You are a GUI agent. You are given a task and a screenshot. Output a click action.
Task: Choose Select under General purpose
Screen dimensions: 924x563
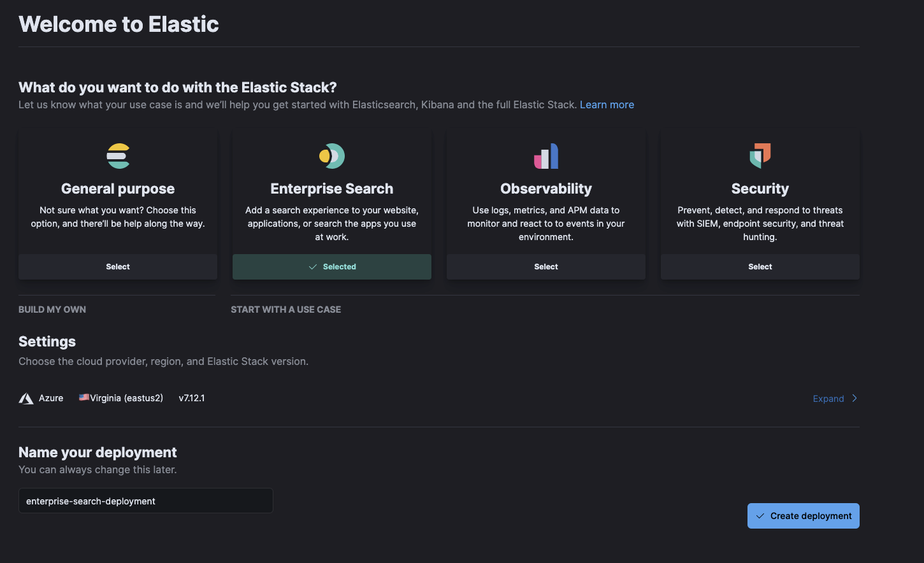(x=118, y=267)
